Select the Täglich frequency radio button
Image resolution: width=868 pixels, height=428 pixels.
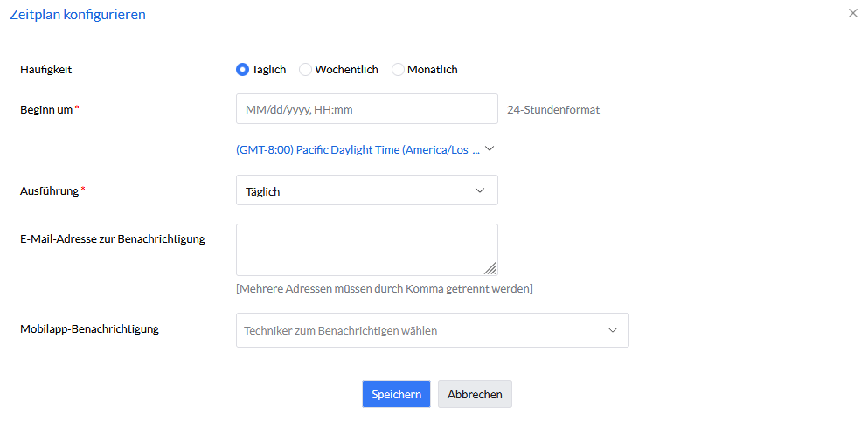[242, 70]
